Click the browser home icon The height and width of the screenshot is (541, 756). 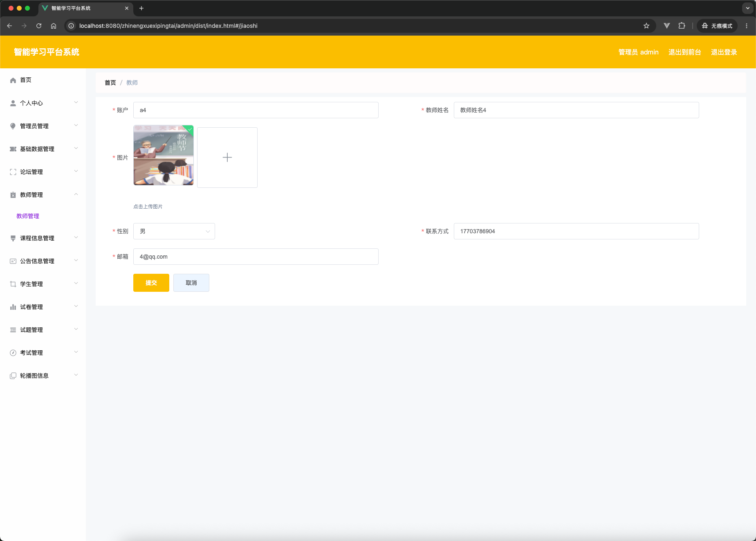click(54, 26)
